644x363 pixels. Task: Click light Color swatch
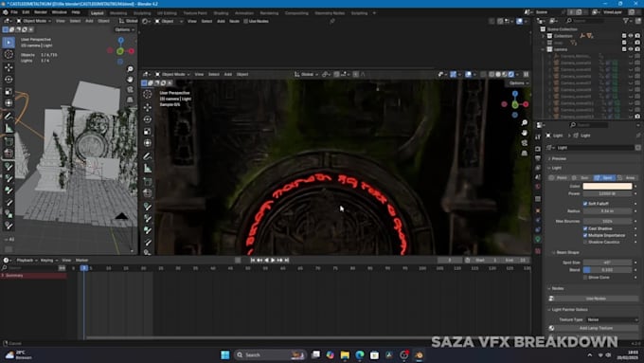pyautogui.click(x=607, y=186)
